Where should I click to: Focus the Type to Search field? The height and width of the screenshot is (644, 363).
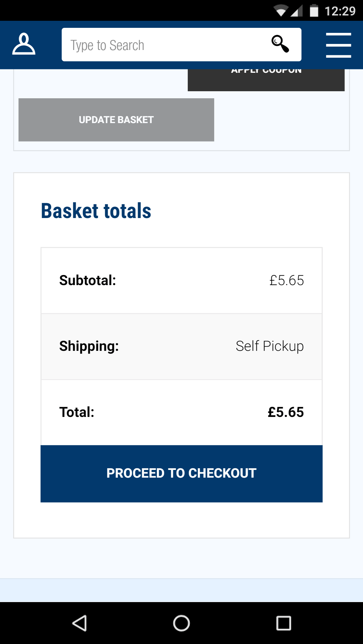[x=165, y=45]
